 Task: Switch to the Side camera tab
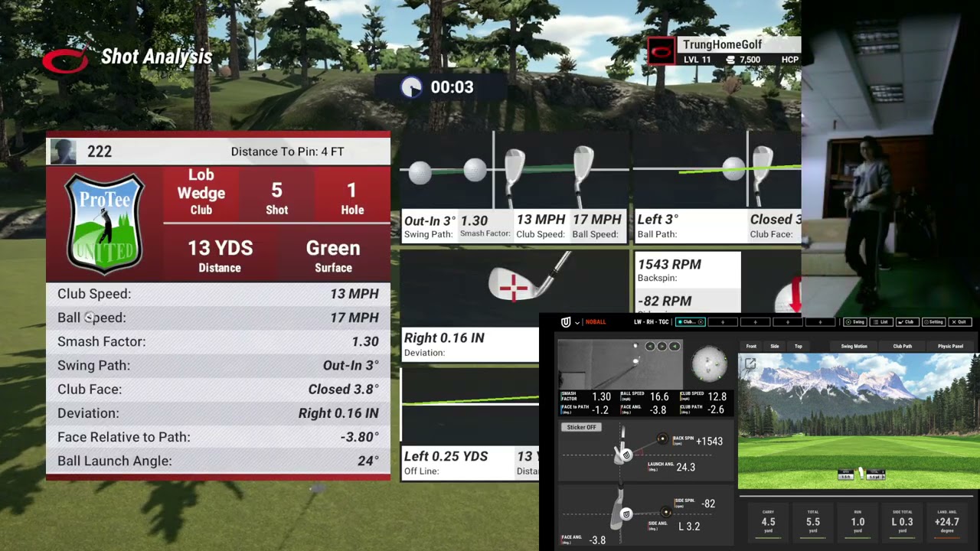(775, 346)
